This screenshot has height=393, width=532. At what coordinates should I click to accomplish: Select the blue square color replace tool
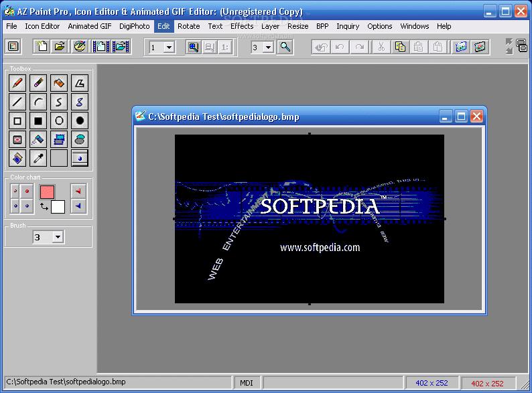click(x=17, y=158)
